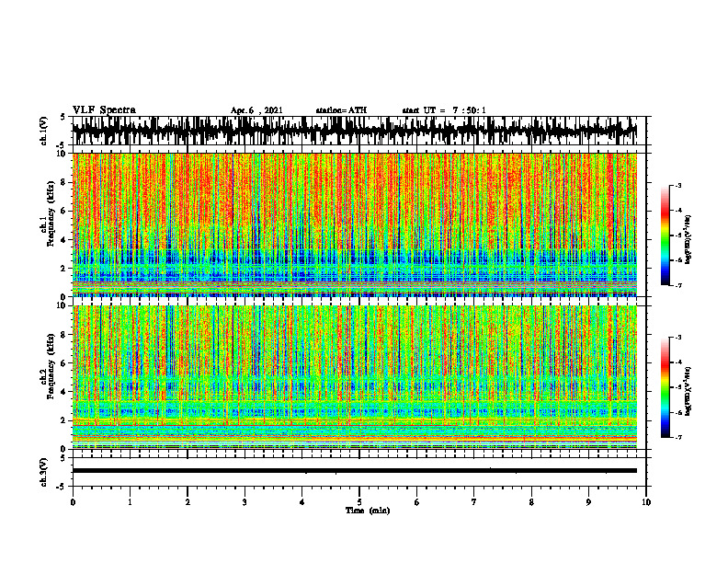The image size is (728, 563).
Task: Click time axis tick label '8'
Action: click(x=531, y=502)
